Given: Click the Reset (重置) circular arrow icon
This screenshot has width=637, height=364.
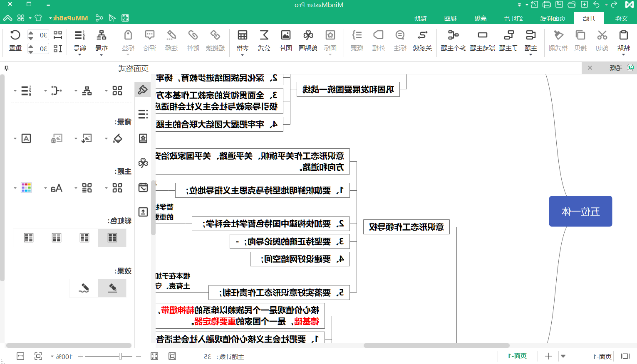Looking at the screenshot, I should [x=15, y=35].
